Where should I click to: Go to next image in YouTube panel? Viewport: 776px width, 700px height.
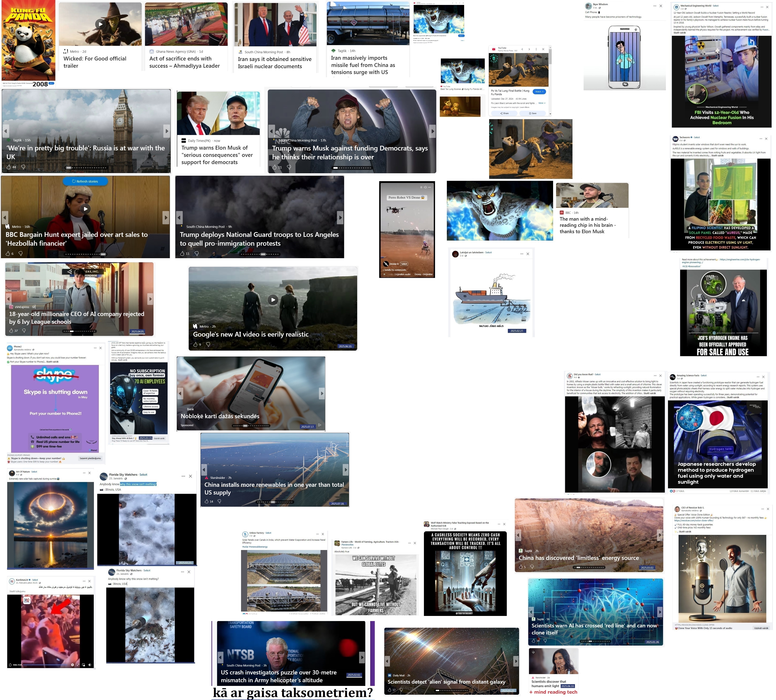529,49
